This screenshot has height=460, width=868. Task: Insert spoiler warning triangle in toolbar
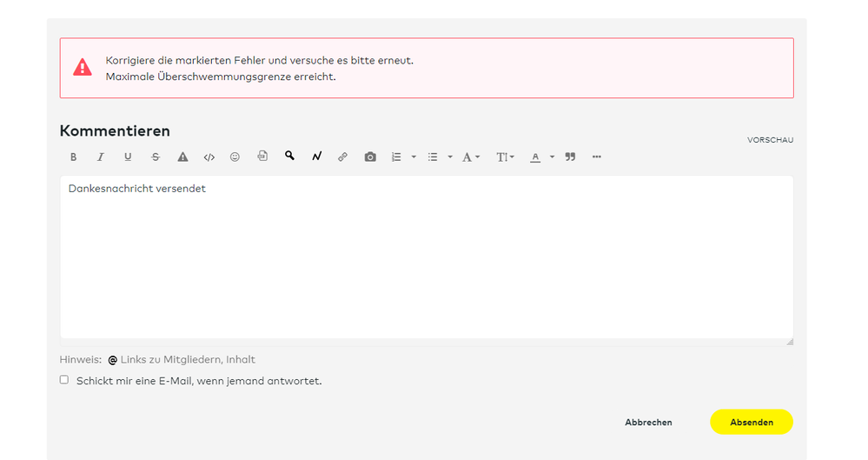(182, 157)
